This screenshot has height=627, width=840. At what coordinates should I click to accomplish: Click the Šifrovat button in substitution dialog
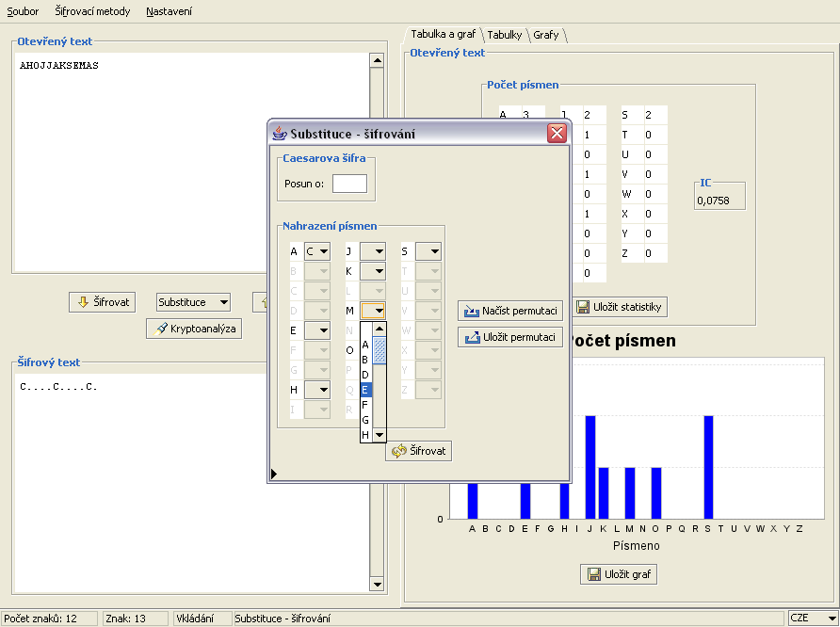point(418,451)
